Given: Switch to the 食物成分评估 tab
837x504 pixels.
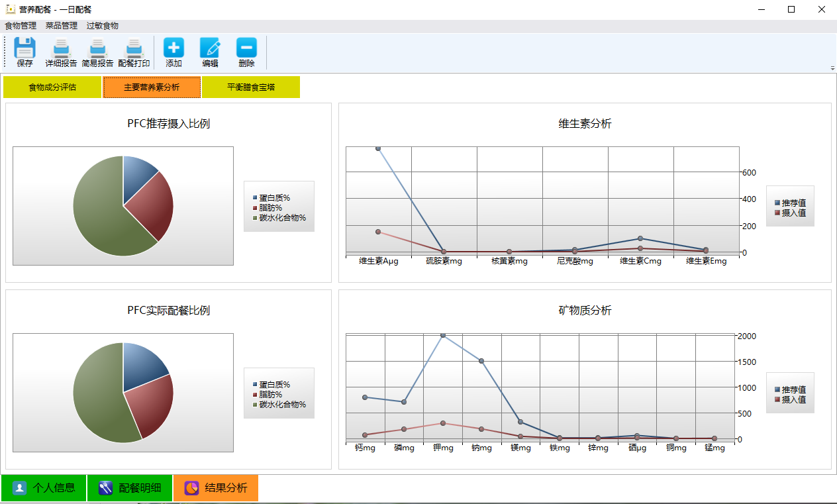Looking at the screenshot, I should click(x=52, y=87).
